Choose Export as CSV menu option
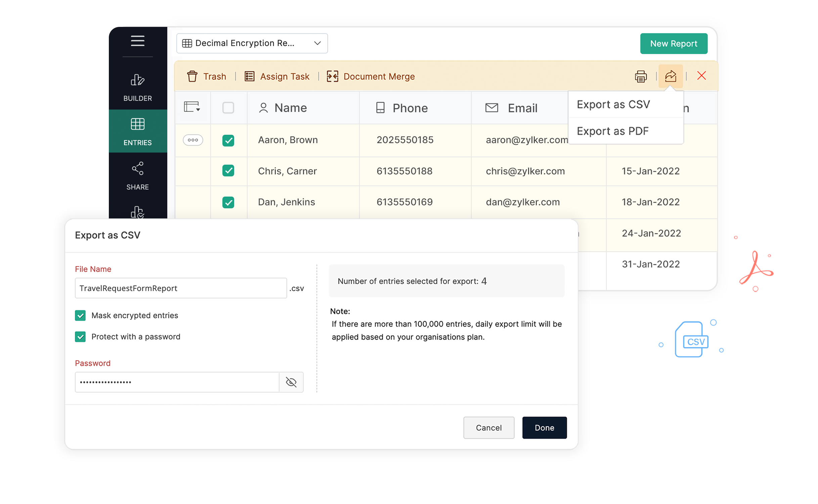 click(x=613, y=104)
